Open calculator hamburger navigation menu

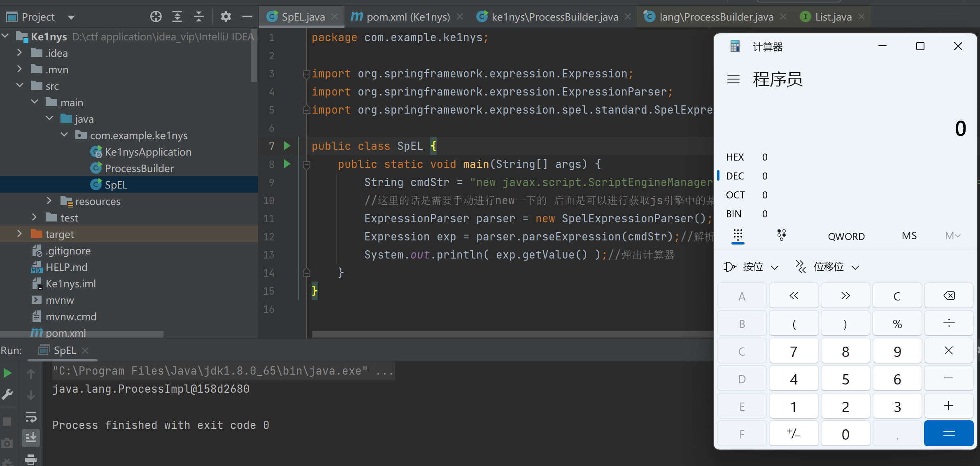click(733, 79)
